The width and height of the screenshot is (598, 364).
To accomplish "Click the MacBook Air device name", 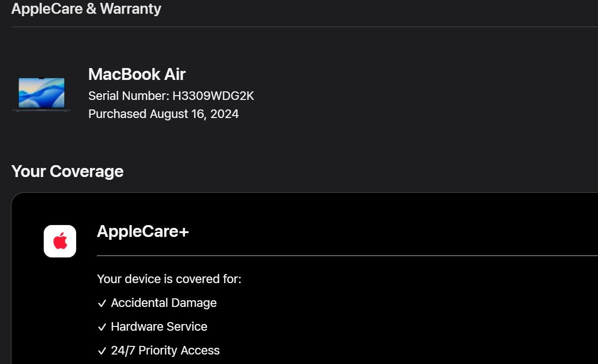I will 137,74.
